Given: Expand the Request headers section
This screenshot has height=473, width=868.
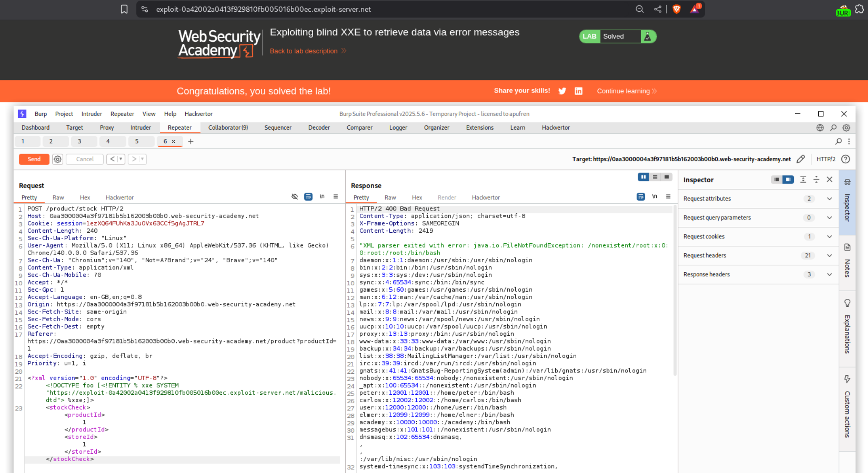Looking at the screenshot, I should tap(829, 255).
